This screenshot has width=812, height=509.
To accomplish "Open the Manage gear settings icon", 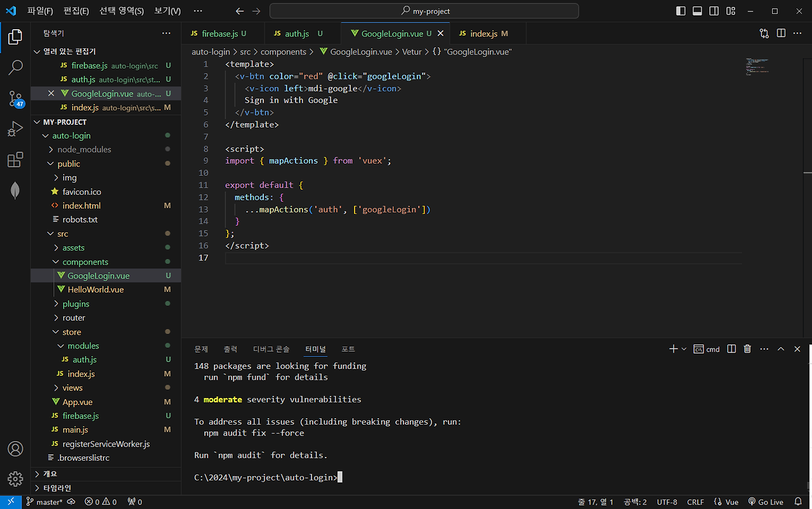I will (x=15, y=479).
